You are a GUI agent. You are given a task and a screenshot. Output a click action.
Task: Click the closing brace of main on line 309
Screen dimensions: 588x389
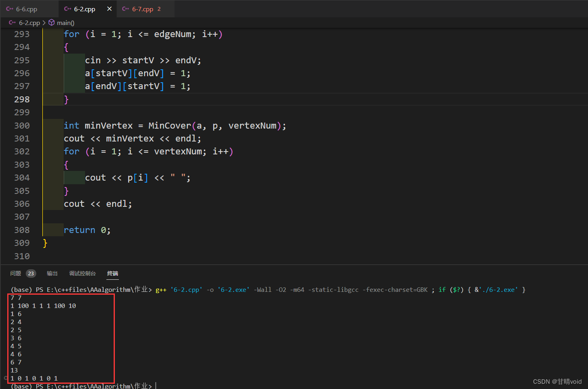[x=45, y=243]
